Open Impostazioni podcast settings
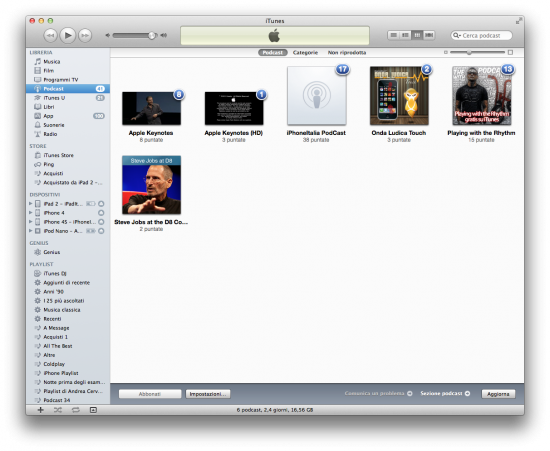 [208, 394]
